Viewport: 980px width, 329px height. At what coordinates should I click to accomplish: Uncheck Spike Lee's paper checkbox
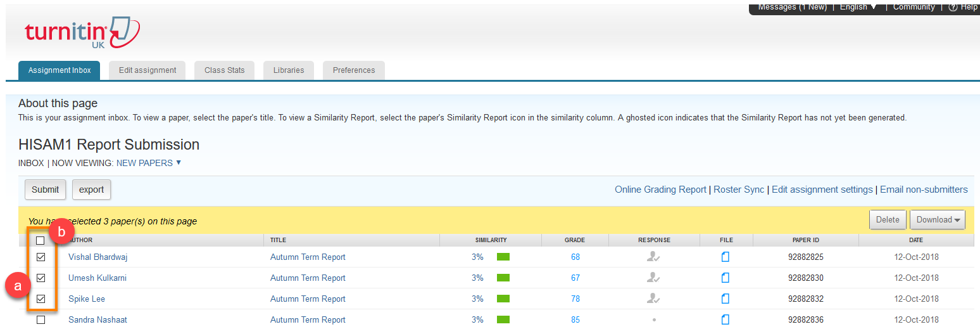tap(41, 299)
